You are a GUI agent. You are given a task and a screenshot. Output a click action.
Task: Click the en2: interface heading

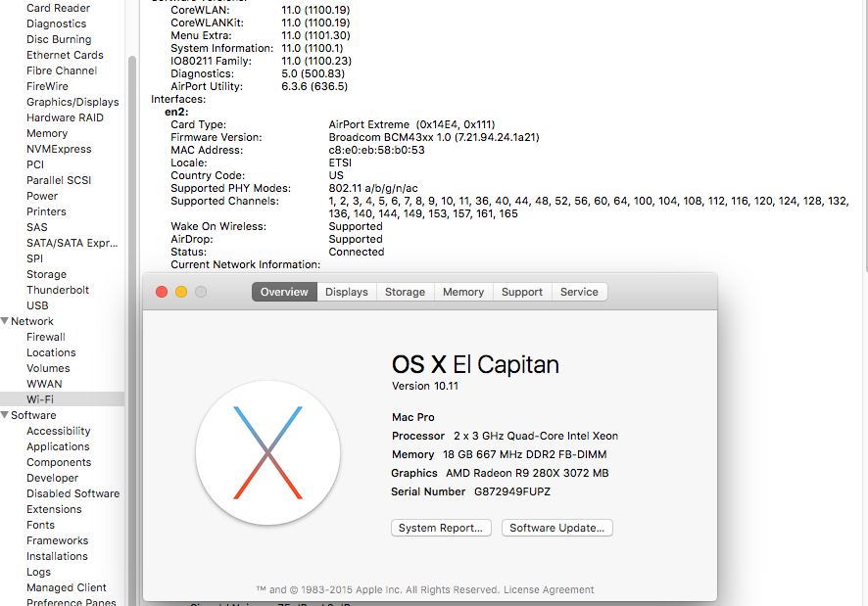click(x=176, y=112)
